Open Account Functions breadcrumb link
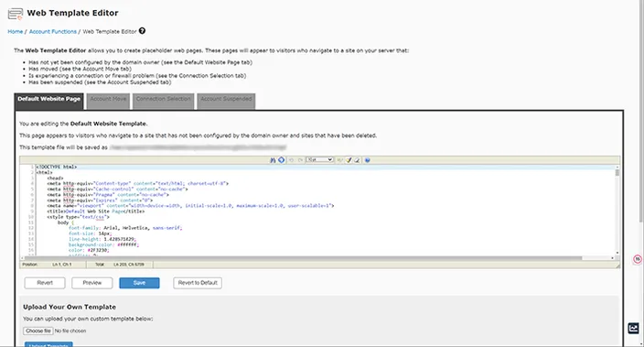The height and width of the screenshot is (347, 644). point(52,32)
